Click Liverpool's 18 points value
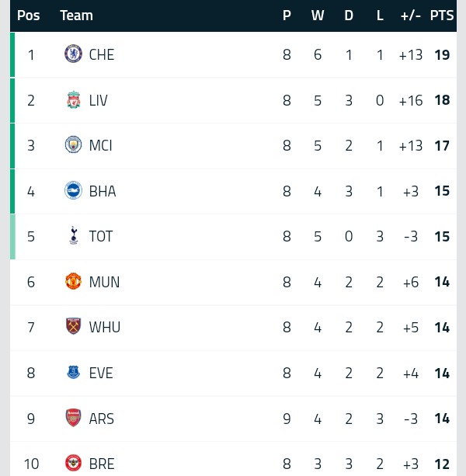The height and width of the screenshot is (476, 466). click(x=442, y=100)
